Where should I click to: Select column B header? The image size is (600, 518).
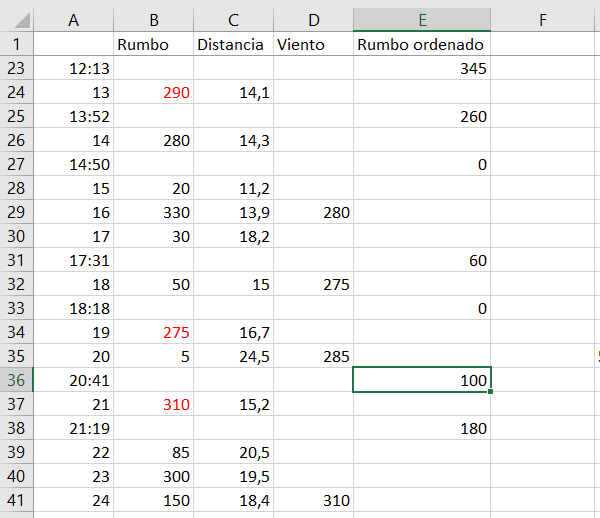[x=153, y=20]
